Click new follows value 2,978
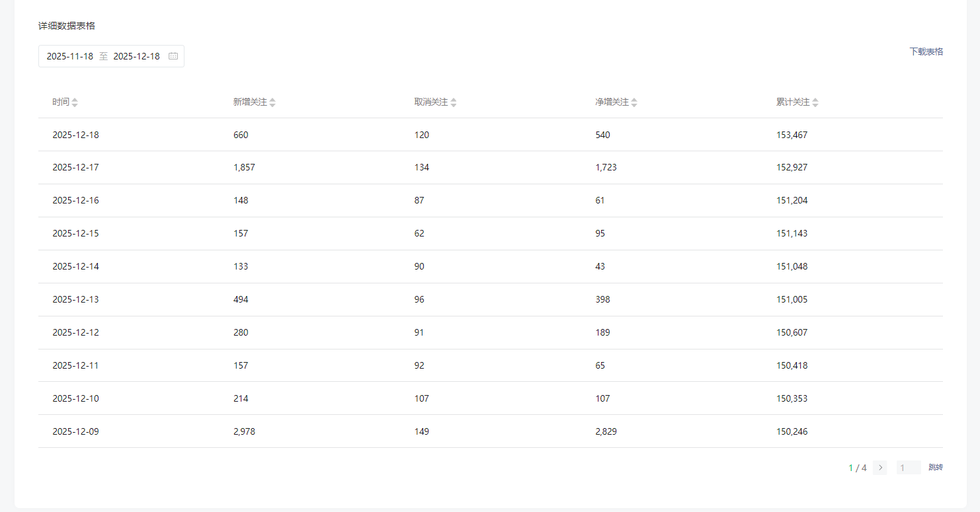The width and height of the screenshot is (980, 512). tap(244, 431)
